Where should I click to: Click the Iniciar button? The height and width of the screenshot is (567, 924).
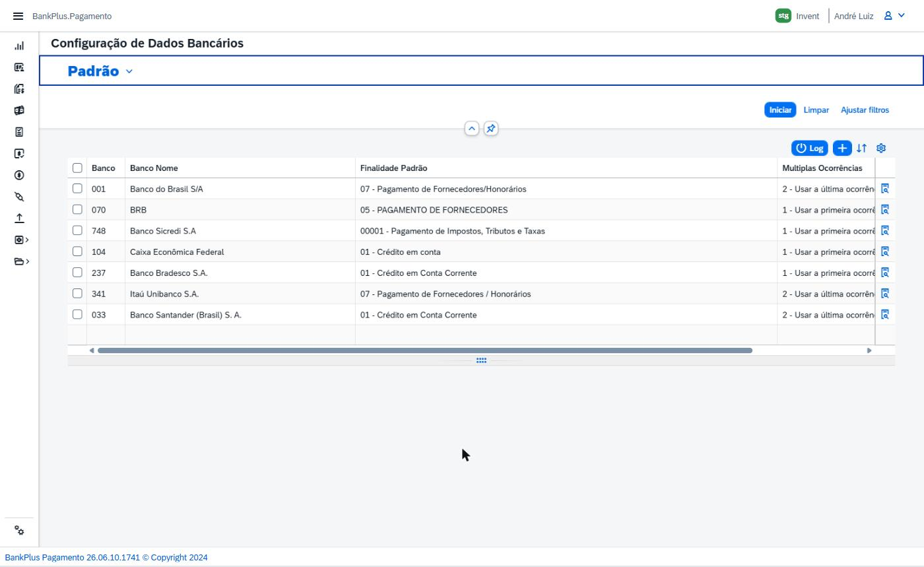click(x=780, y=110)
